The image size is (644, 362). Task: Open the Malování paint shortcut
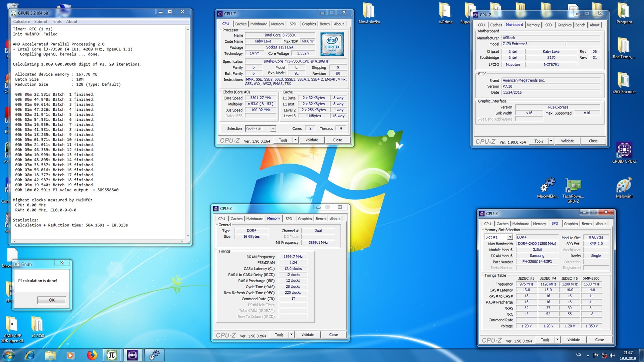click(x=624, y=188)
